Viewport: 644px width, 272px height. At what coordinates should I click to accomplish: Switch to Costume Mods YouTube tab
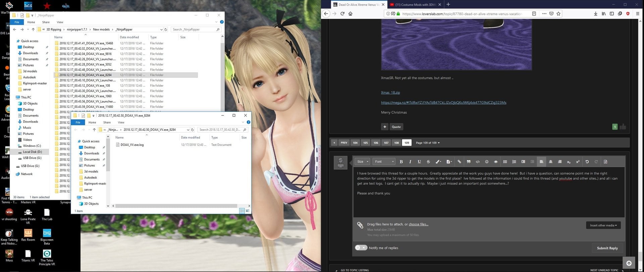[x=416, y=5]
